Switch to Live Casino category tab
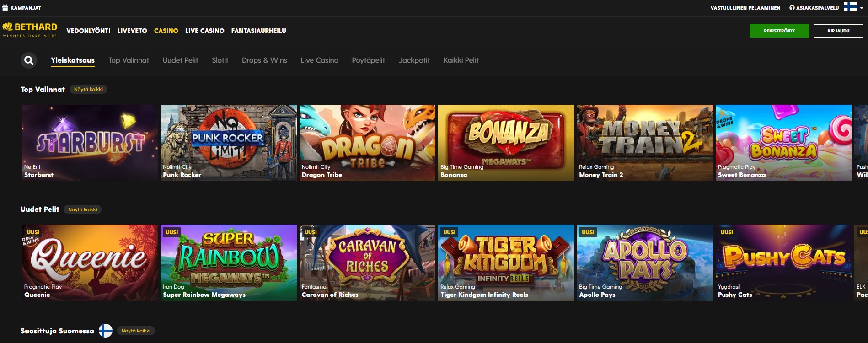This screenshot has height=343, width=868. pos(319,60)
